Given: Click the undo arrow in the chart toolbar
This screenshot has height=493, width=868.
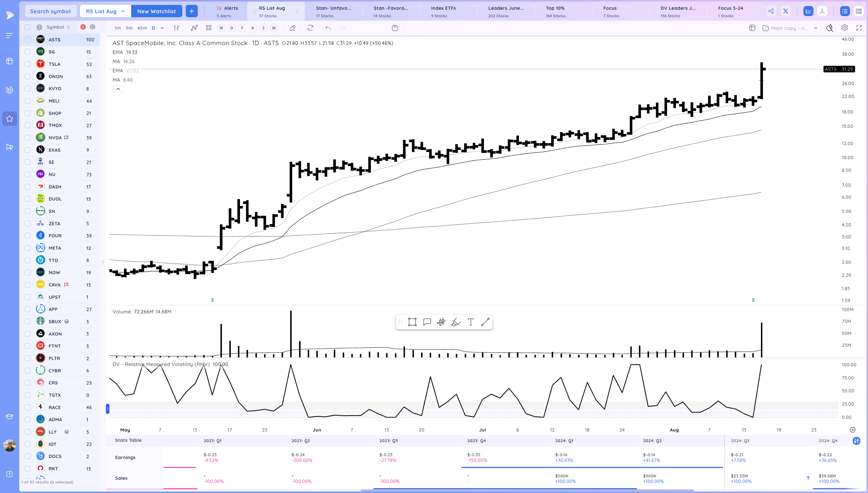Looking at the screenshot, I should point(328,28).
